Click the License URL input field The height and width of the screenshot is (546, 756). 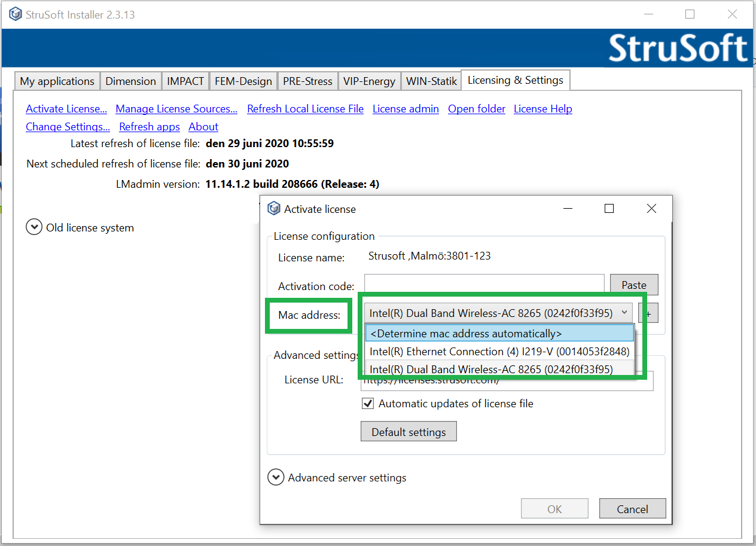(506, 380)
